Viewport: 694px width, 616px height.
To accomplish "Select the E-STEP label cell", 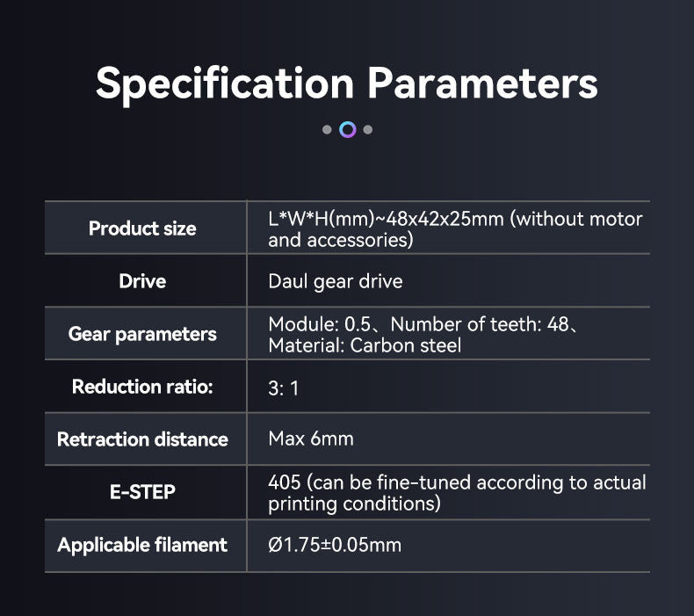I will coord(142,492).
